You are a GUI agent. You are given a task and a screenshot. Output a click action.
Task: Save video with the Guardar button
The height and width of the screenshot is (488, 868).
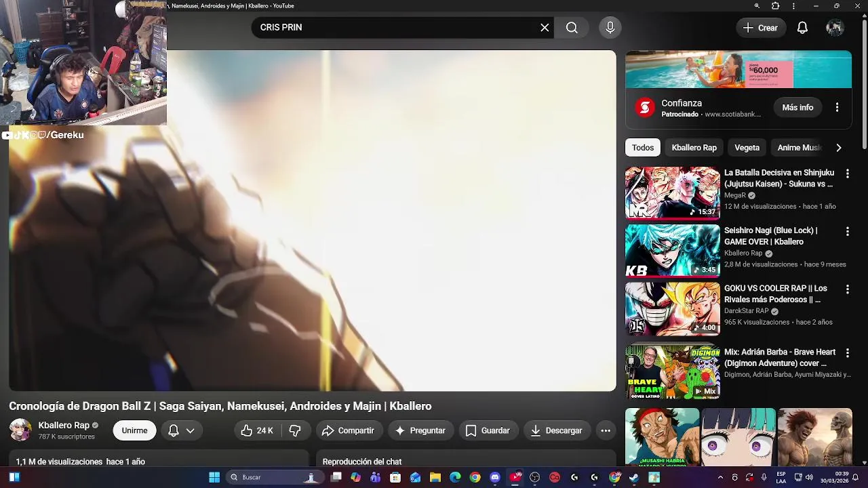point(488,430)
